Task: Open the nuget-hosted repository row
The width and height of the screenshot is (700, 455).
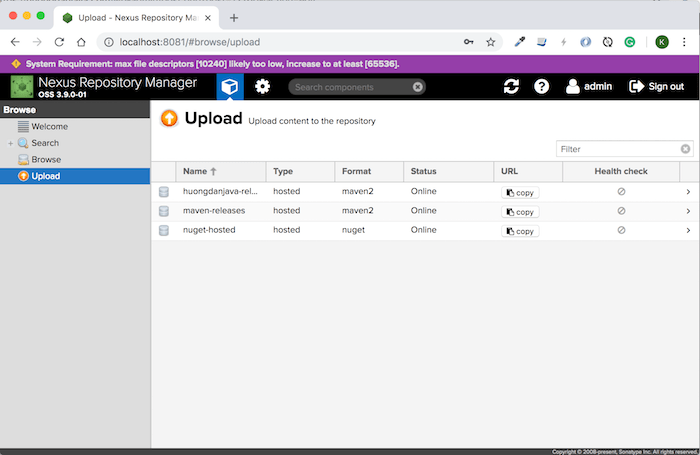Action: tap(425, 230)
